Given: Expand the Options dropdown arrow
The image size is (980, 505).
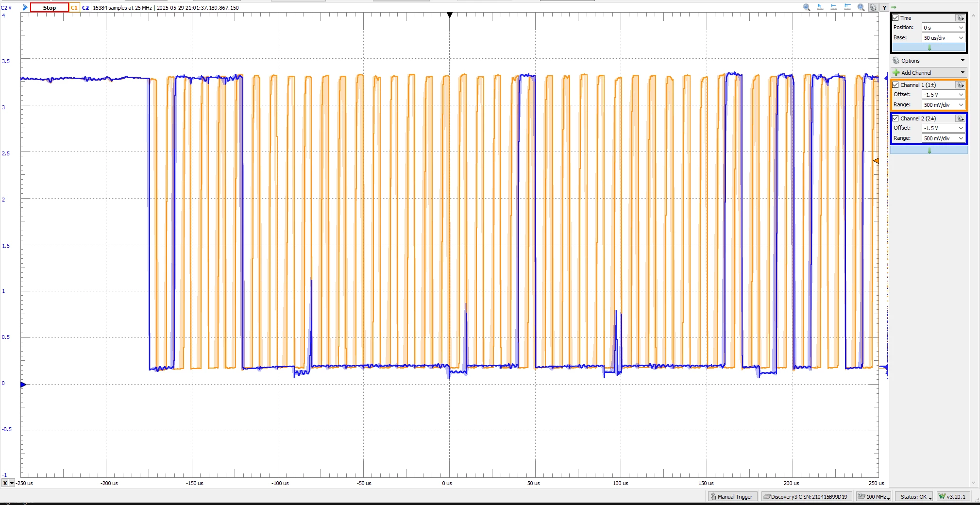Looking at the screenshot, I should (963, 61).
